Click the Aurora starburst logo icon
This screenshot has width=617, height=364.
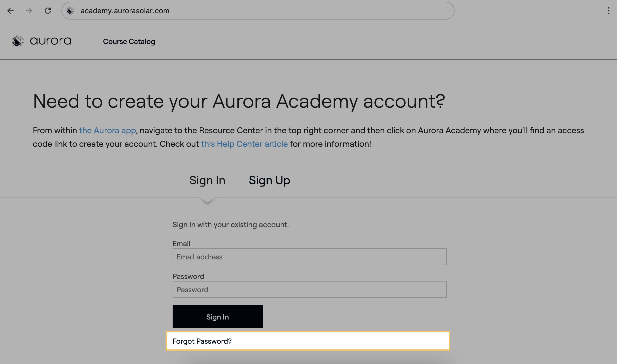pos(18,41)
